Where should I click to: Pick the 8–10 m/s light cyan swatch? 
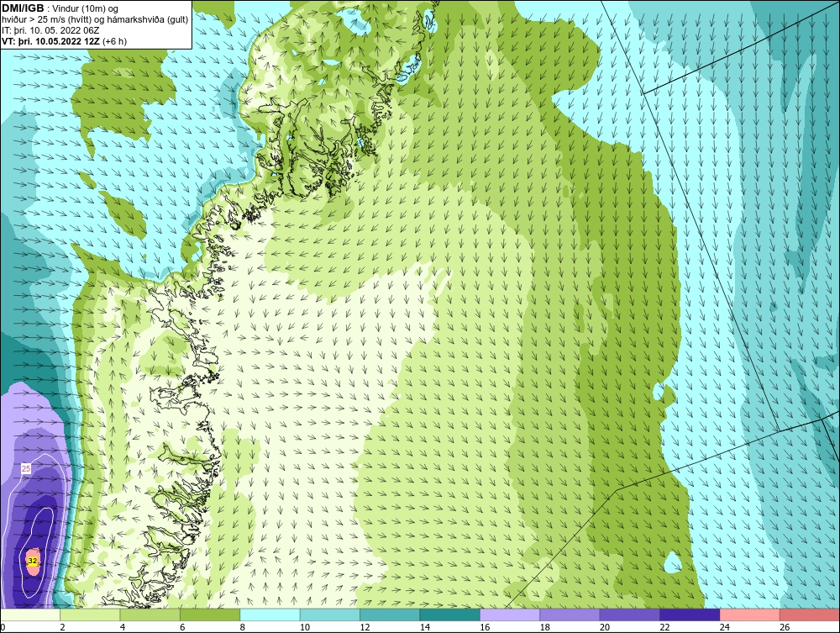[270, 615]
